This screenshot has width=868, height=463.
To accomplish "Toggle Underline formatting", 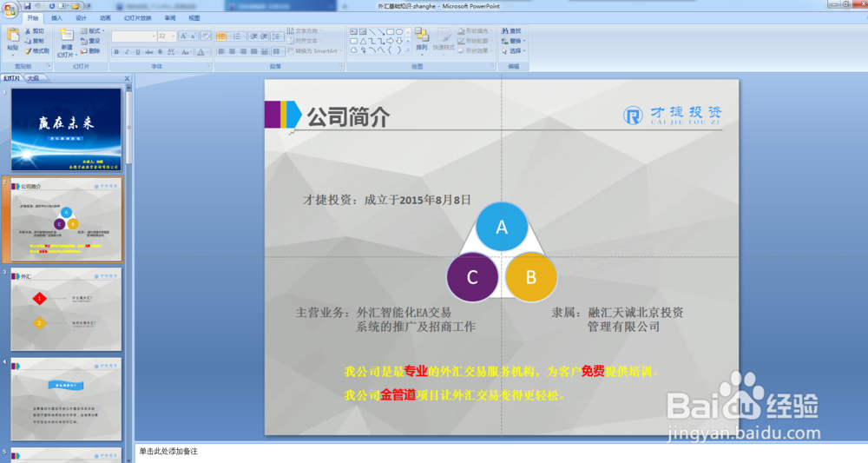I will coord(138,52).
